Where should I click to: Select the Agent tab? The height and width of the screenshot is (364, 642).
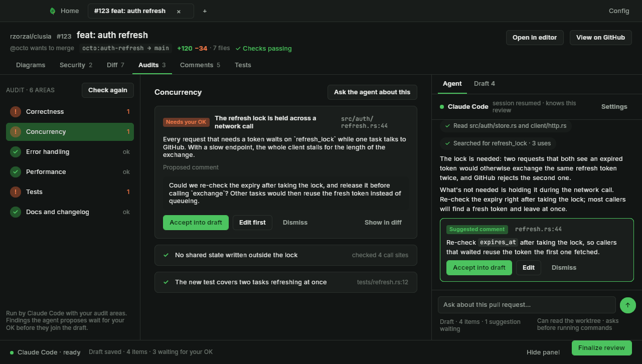452,84
